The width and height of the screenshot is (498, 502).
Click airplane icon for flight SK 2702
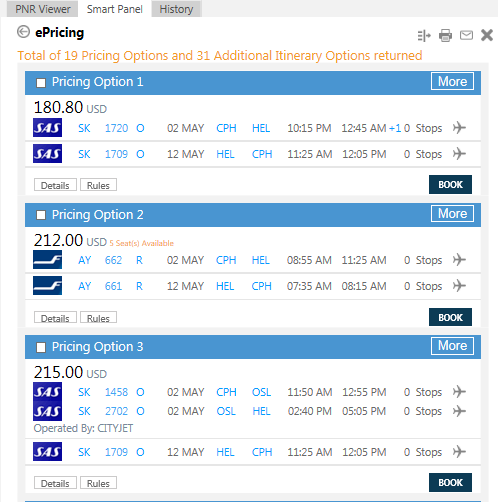point(459,411)
